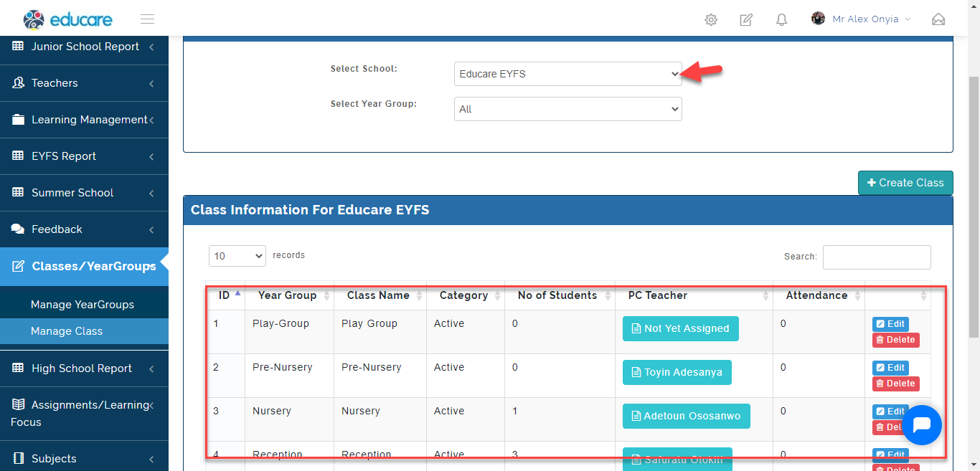Click Toyin Adesanya teacher button
Image resolution: width=980 pixels, height=471 pixels.
tap(677, 372)
